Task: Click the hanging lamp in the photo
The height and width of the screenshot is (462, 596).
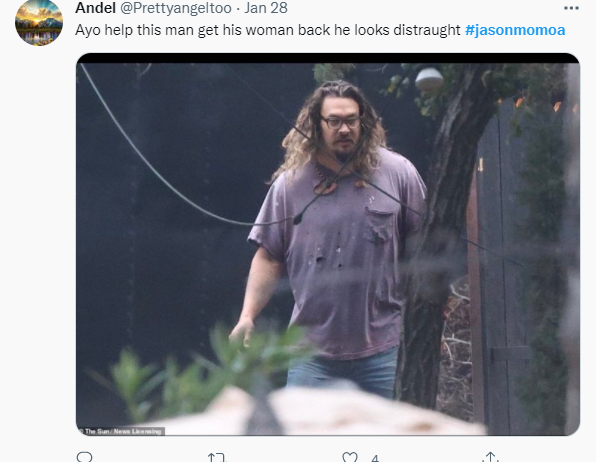Action: pos(429,79)
